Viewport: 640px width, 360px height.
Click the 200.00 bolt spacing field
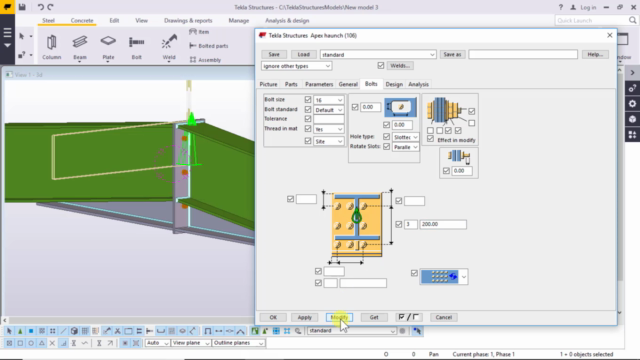click(x=443, y=224)
